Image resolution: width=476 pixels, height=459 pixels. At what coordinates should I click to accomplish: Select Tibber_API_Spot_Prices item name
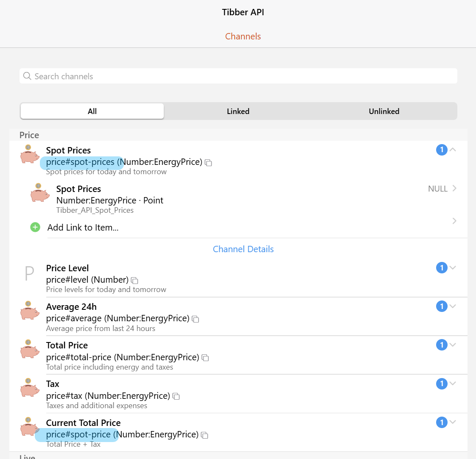point(95,210)
